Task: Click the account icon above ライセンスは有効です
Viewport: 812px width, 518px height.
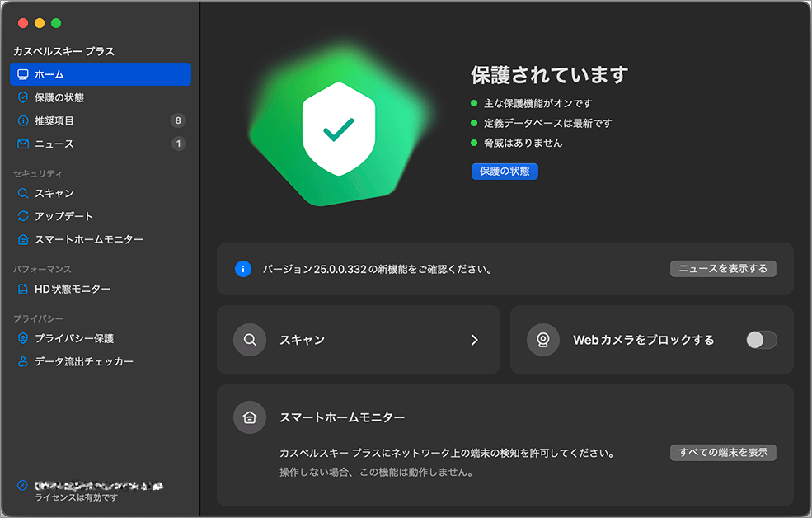Action: (x=22, y=485)
